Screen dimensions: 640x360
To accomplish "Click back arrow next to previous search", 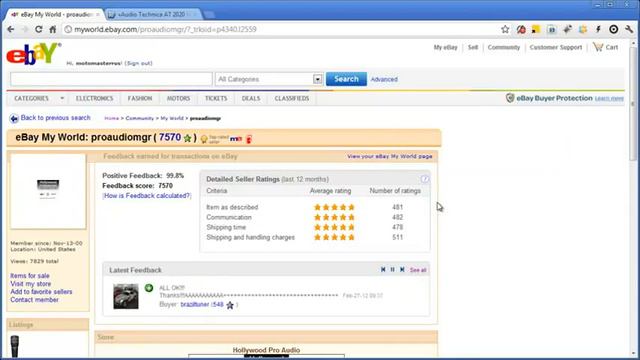I will (14, 118).
